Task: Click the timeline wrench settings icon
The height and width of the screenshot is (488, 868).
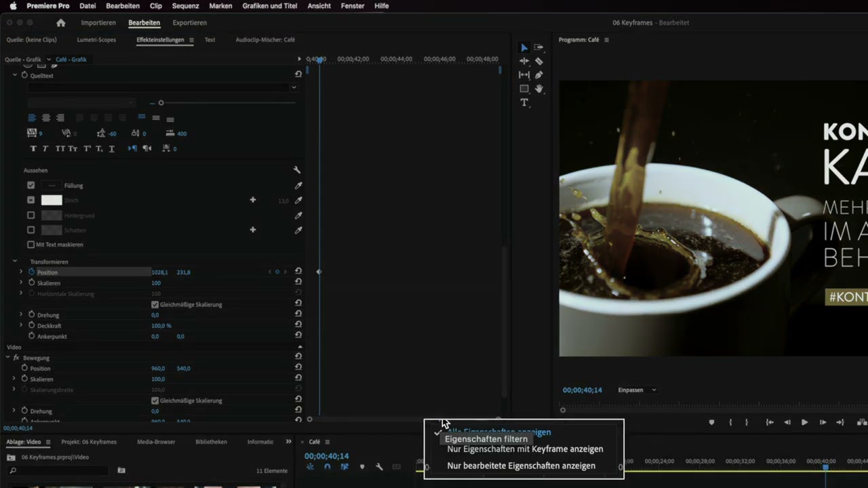Action: pos(379,467)
